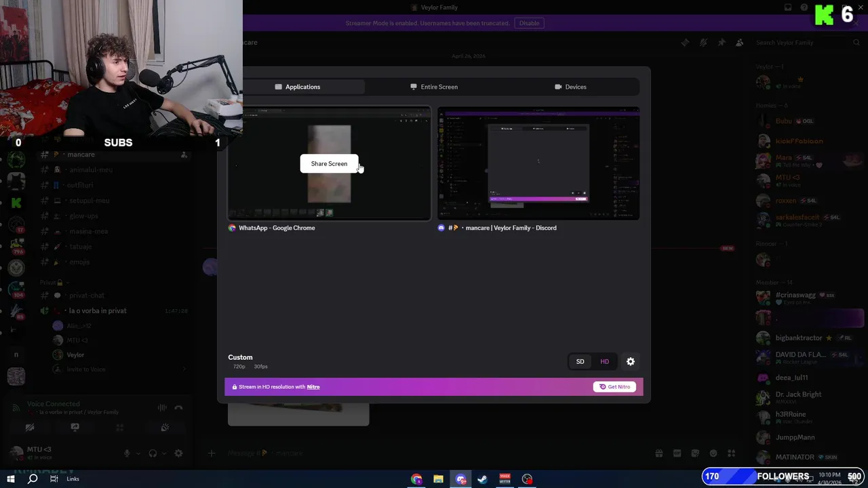Mute microphone in user panel

coord(127,453)
